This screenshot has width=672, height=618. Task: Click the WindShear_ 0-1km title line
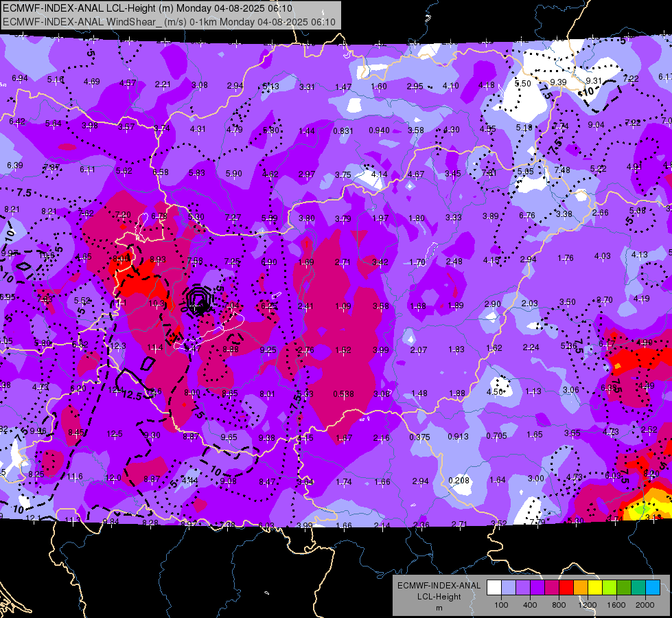point(169,22)
